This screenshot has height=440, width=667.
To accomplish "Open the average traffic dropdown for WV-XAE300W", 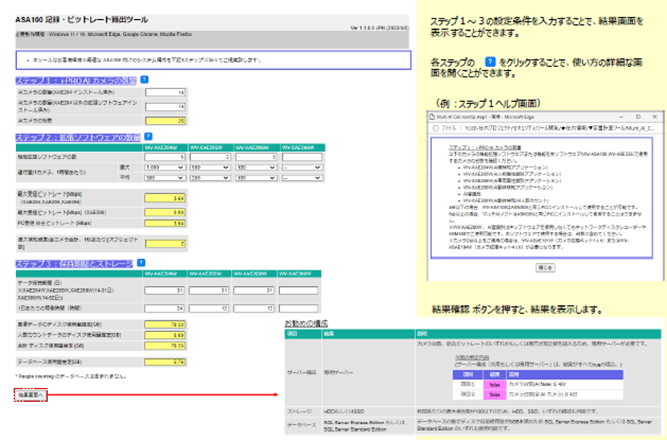I will (301, 178).
